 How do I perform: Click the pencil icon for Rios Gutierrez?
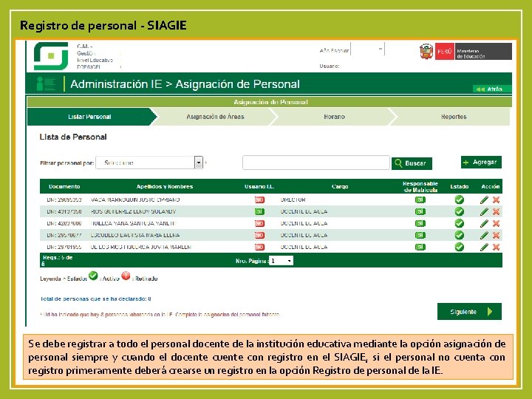coord(484,212)
